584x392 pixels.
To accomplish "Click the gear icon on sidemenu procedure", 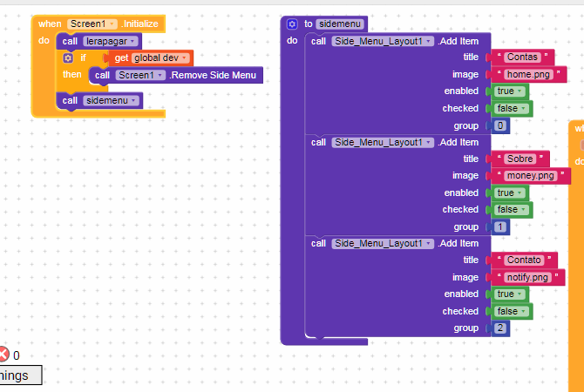I will click(x=292, y=24).
